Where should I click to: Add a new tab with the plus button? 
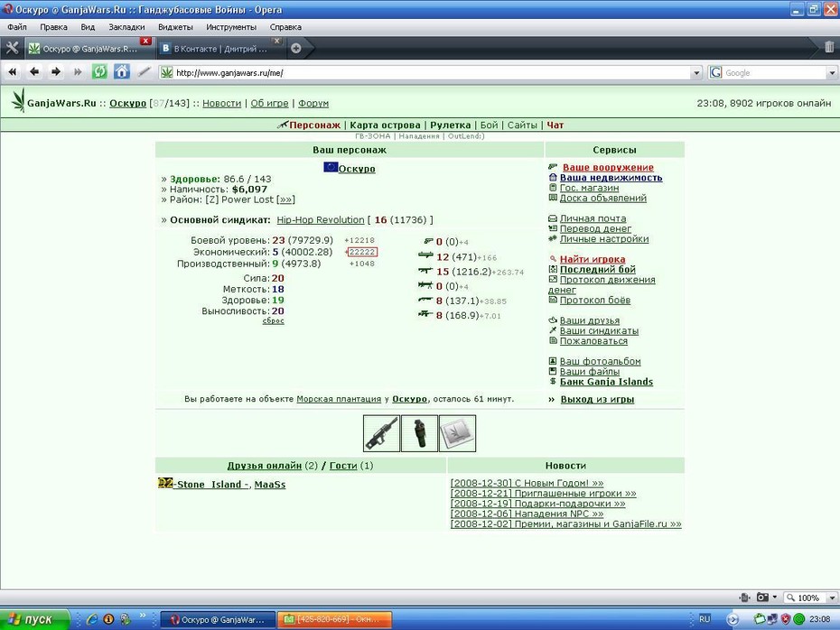click(x=295, y=49)
